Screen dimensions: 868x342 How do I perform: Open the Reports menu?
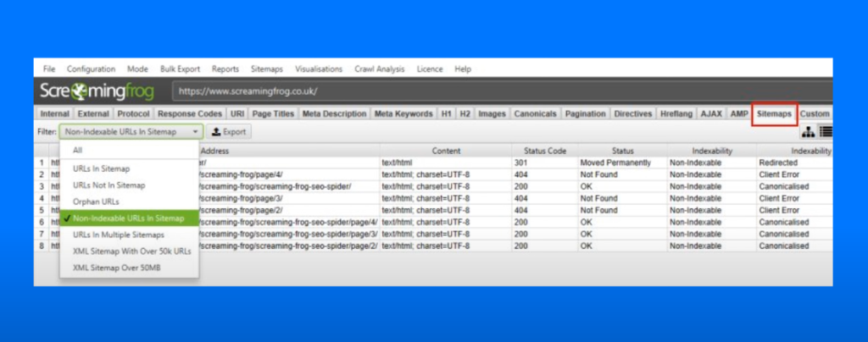[x=225, y=69]
